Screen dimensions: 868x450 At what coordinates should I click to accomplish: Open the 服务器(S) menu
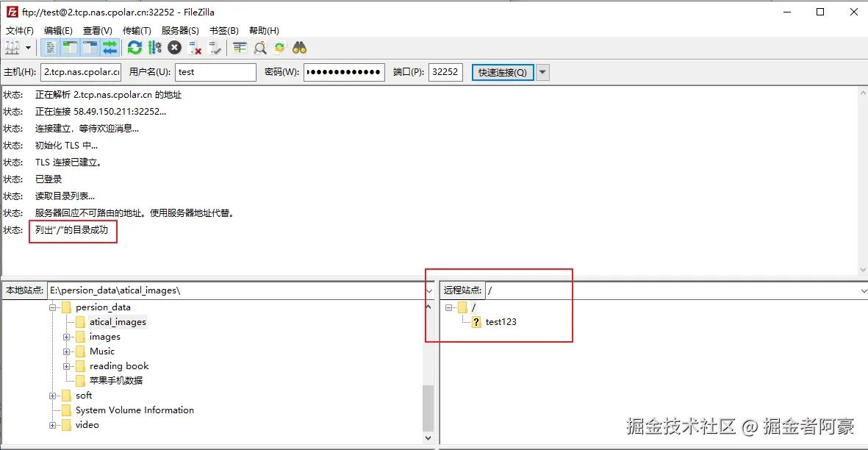point(180,30)
